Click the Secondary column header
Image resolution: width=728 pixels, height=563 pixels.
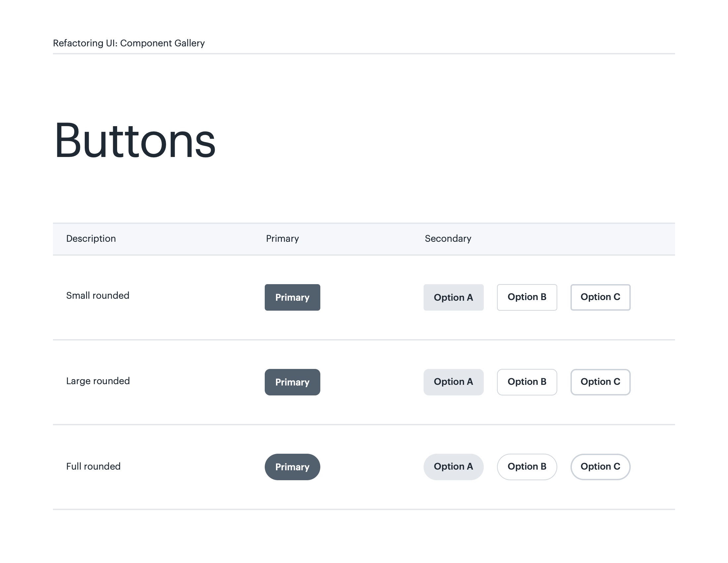(x=448, y=238)
